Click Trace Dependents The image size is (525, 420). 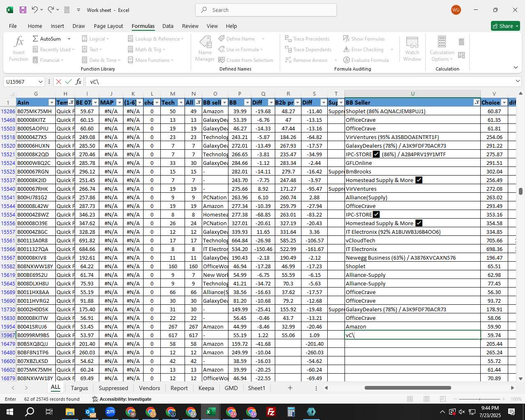[308, 49]
